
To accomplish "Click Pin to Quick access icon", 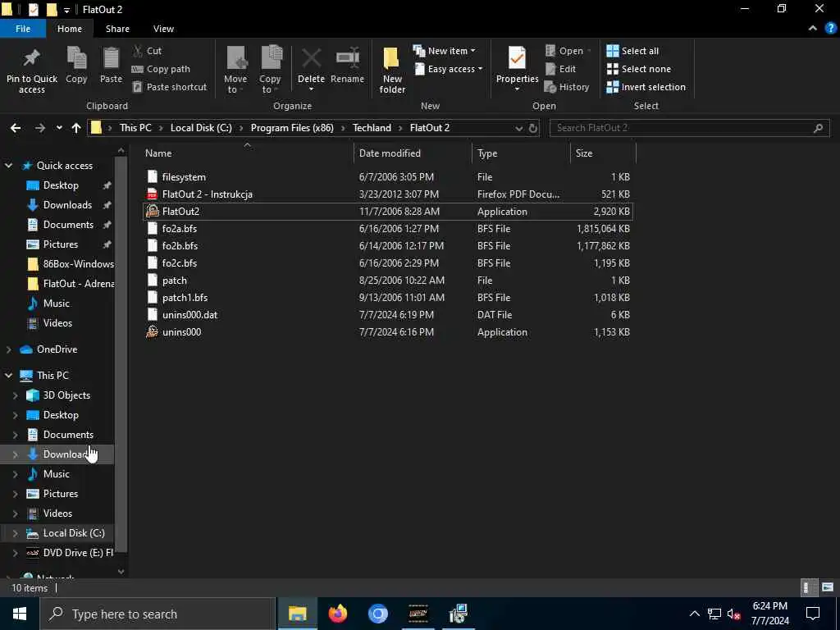I will point(31,58).
